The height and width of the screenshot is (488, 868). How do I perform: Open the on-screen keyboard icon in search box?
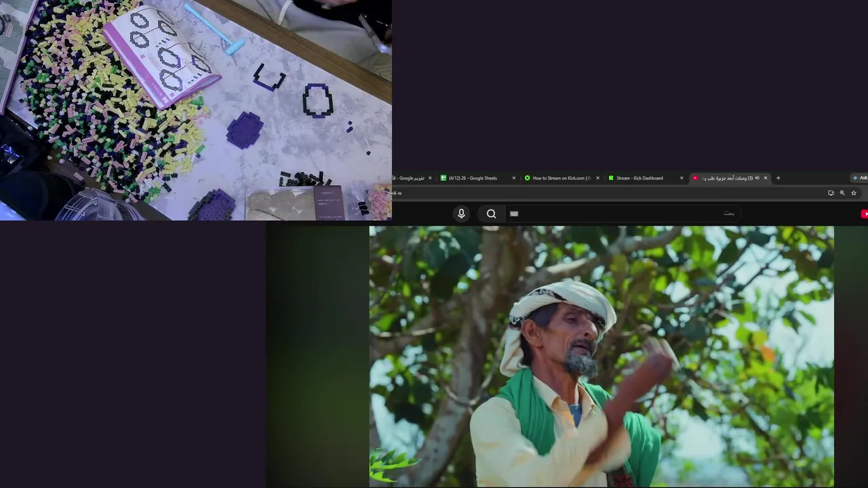click(x=514, y=213)
